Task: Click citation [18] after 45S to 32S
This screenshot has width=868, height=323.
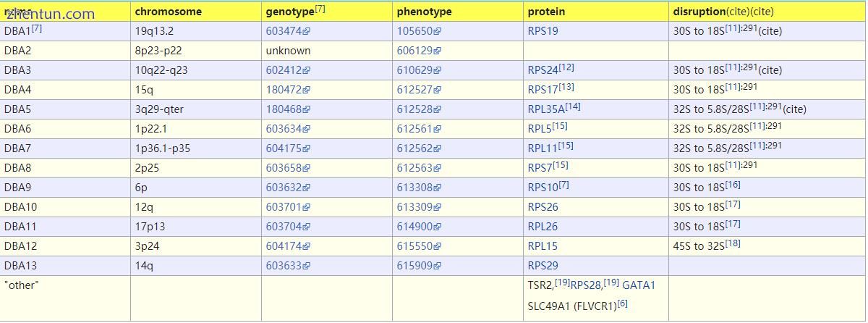Action: 733,243
